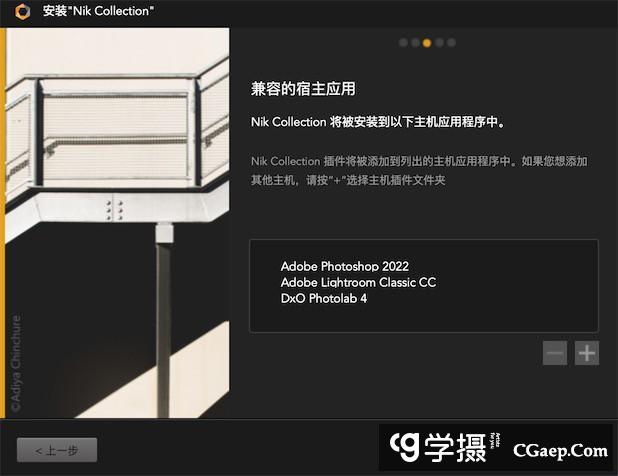This screenshot has height=476, width=618.
Task: Click the balcony architecture photo
Action: [117, 223]
